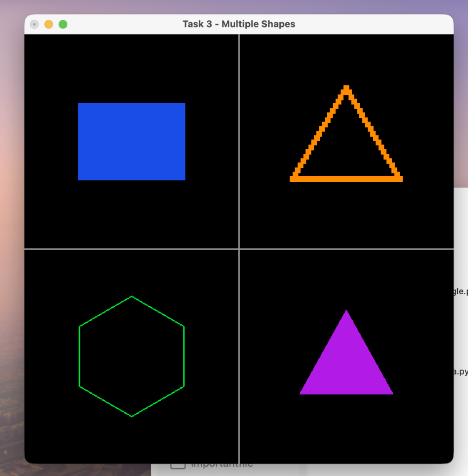This screenshot has height=476, width=468.
Task: Click the green hexagon's top vertex
Action: [x=132, y=296]
